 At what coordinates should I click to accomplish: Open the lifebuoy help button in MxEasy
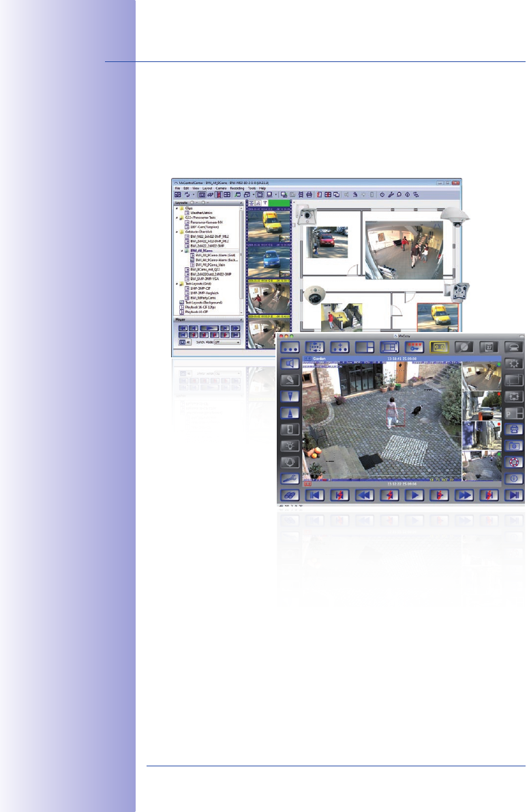click(x=514, y=462)
